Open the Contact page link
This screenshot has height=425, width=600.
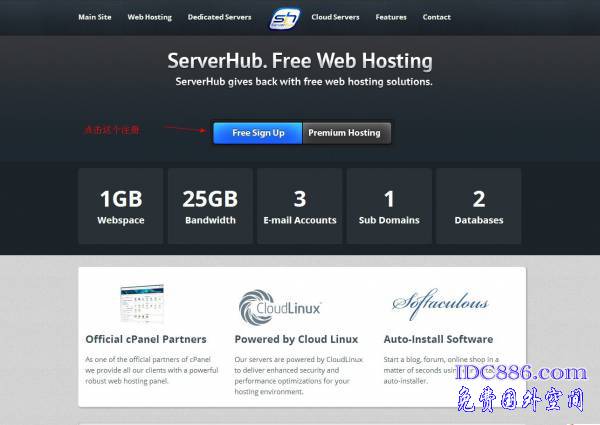pos(436,17)
